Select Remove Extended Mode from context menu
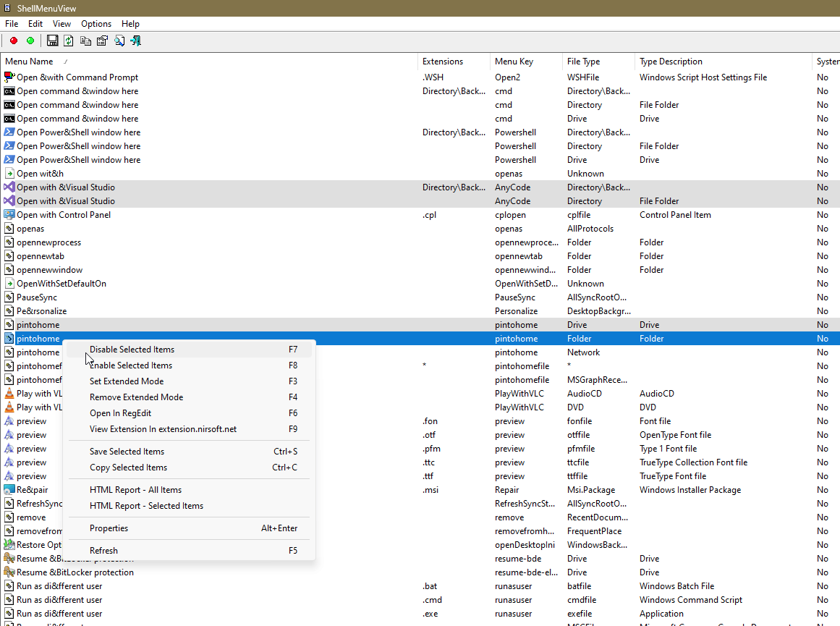Screen dimensions: 840x626 coord(189,397)
